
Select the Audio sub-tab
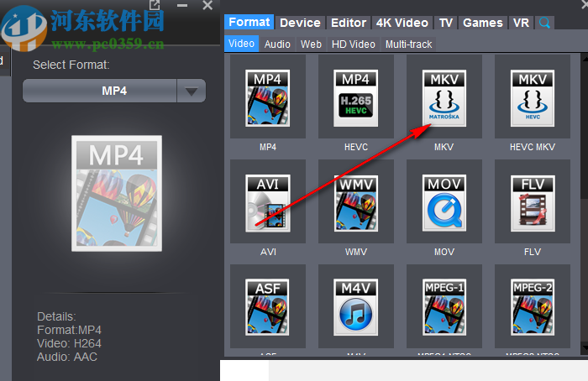(277, 44)
